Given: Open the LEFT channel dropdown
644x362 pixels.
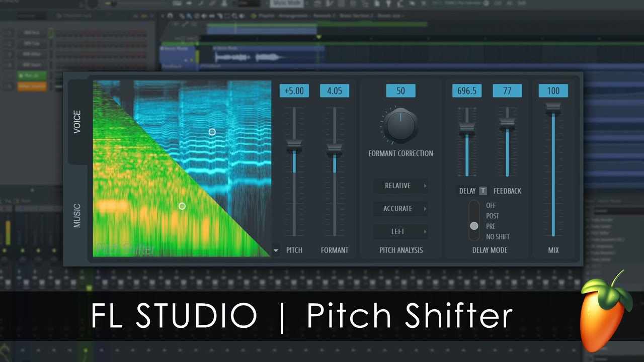Looking at the screenshot, I should (x=401, y=232).
